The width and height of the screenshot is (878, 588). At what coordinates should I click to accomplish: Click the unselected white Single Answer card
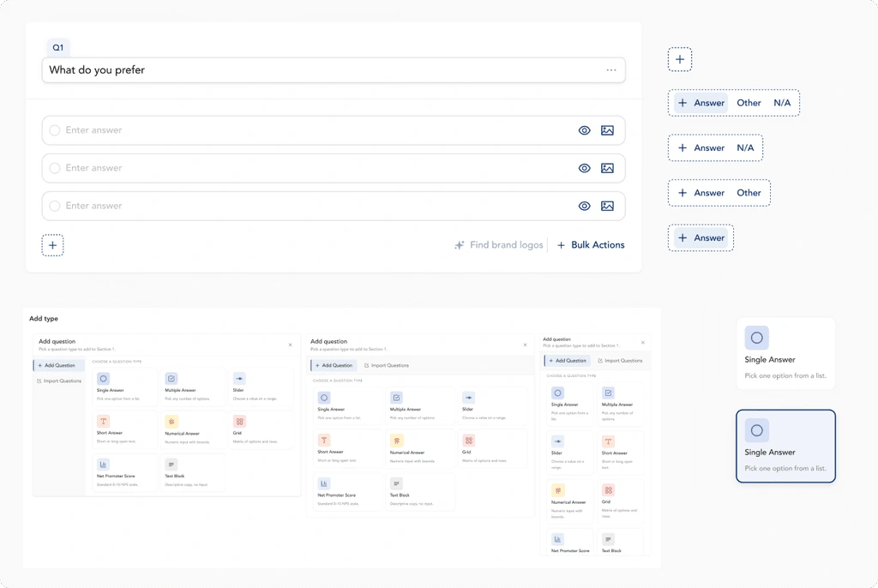pyautogui.click(x=785, y=353)
